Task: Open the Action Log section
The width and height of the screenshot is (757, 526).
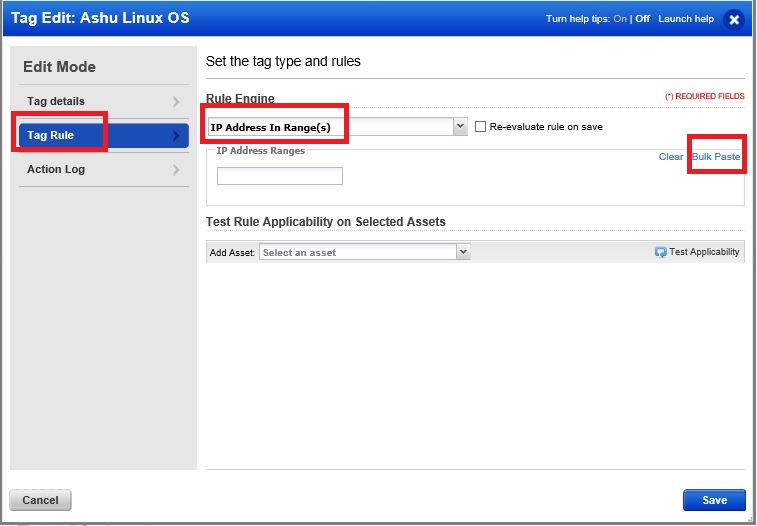Action: (104, 169)
